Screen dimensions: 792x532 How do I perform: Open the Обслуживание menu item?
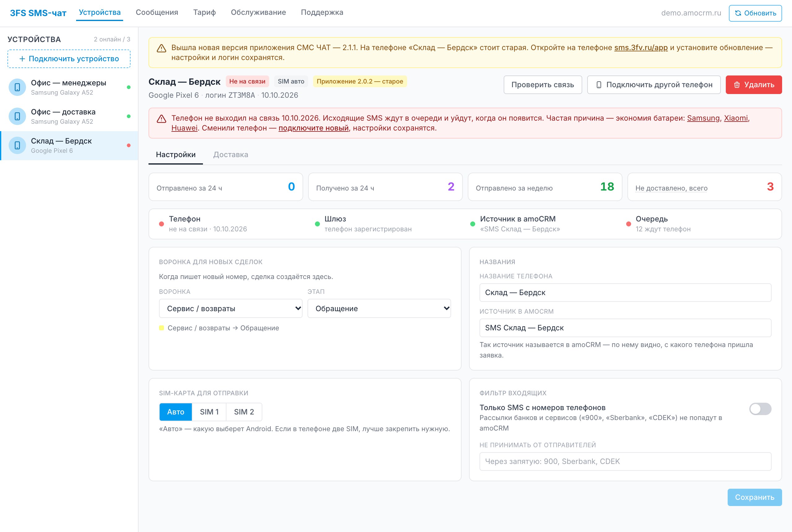click(258, 13)
